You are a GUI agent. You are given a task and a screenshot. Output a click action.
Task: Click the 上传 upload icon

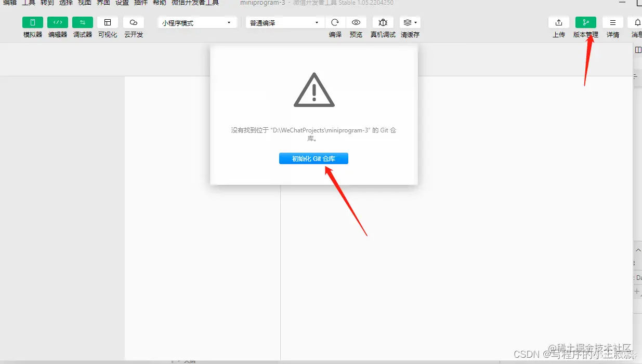[x=559, y=22]
